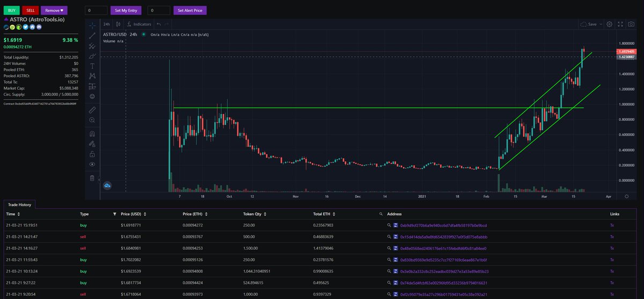Redo the chart action
The height and width of the screenshot is (299, 644).
pyautogui.click(x=167, y=24)
